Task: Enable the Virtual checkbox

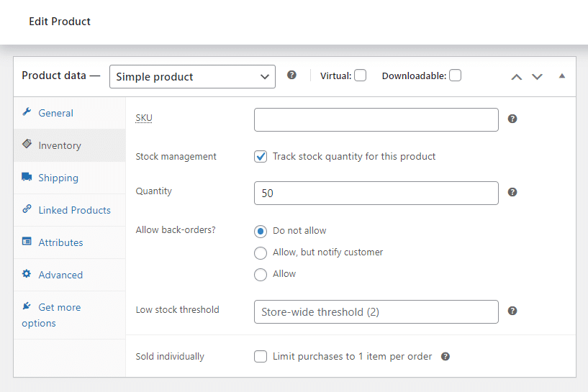Action: tap(360, 76)
